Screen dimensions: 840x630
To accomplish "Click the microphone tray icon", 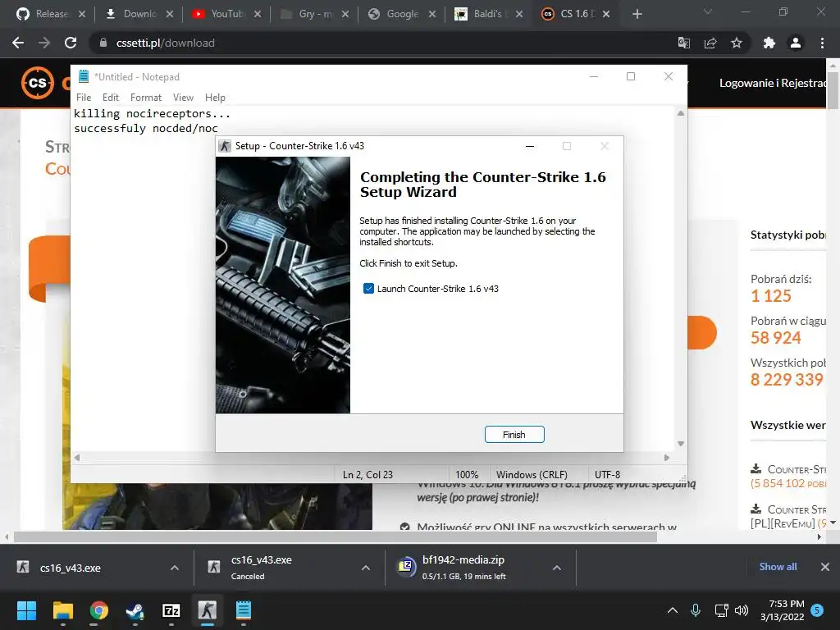I will [696, 610].
